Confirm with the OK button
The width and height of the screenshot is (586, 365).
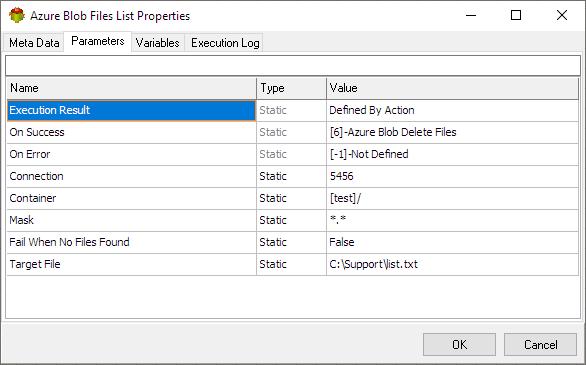[x=459, y=344]
